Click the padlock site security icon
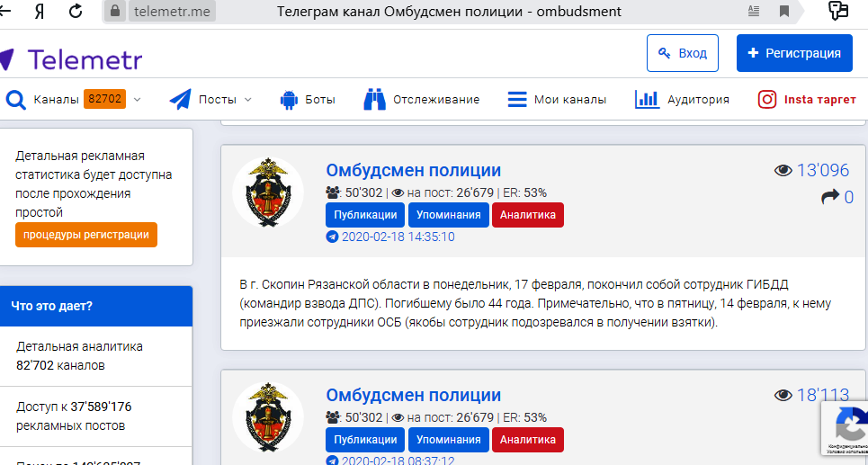The width and height of the screenshot is (868, 465). (x=115, y=11)
